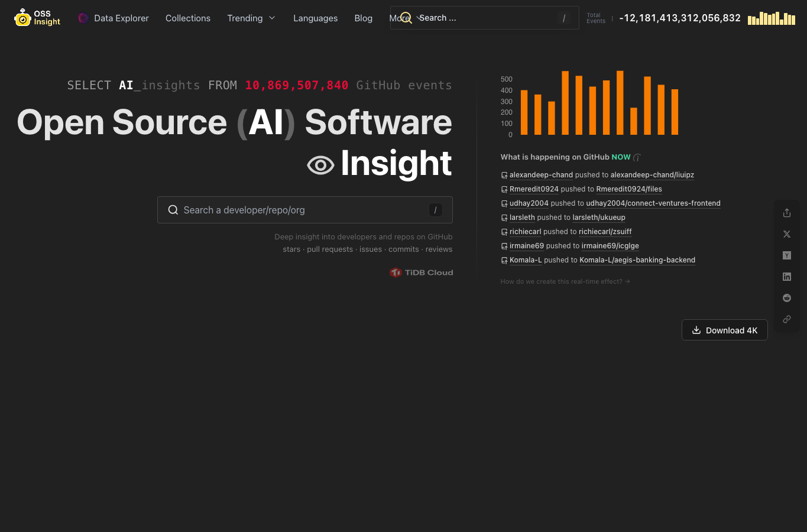Click push event icon for Rmeredit0924 row
The width and height of the screenshot is (807, 532).
tap(504, 190)
